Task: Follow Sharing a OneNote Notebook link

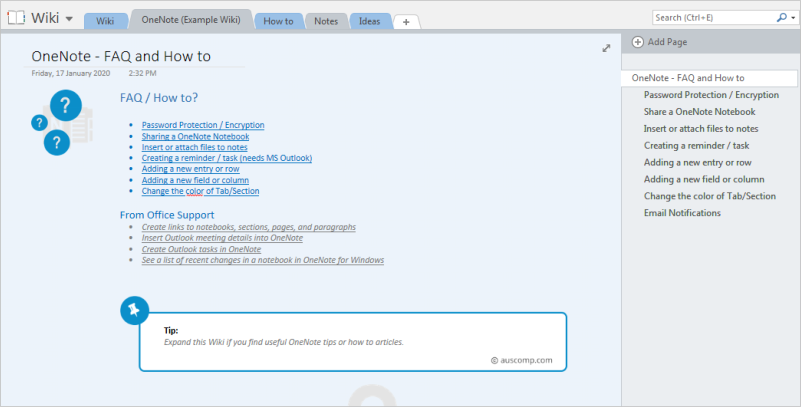Action: [195, 136]
